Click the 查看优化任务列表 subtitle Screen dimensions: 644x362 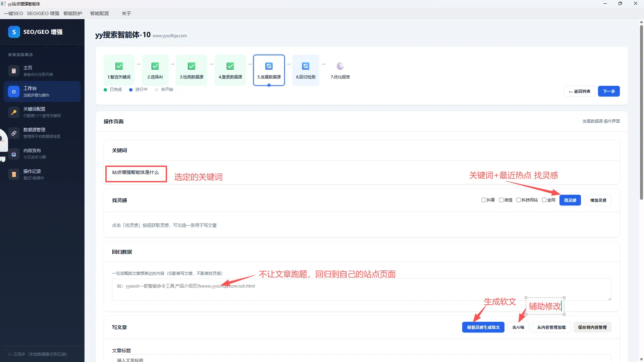38,74
